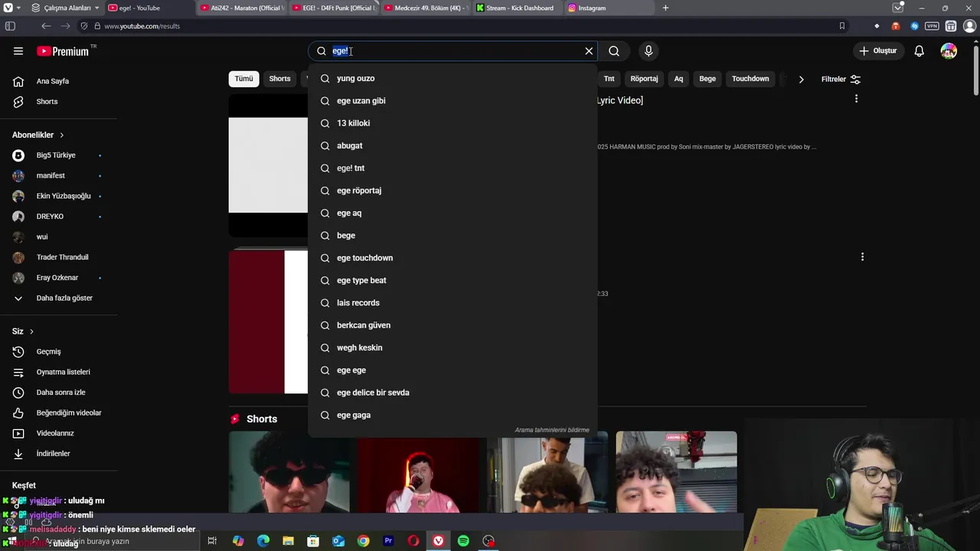Select the Touchdown filter chip

pos(750,79)
